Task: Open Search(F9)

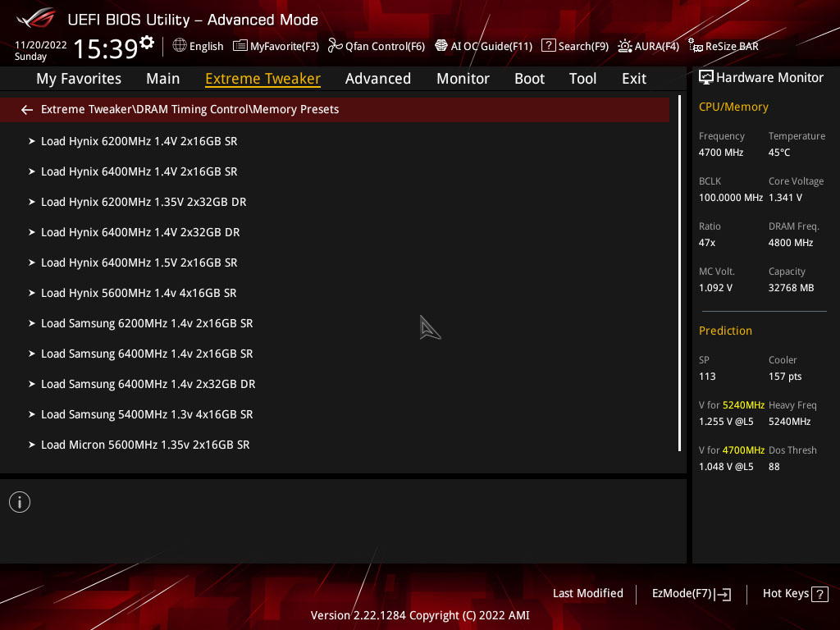Action: (x=575, y=46)
